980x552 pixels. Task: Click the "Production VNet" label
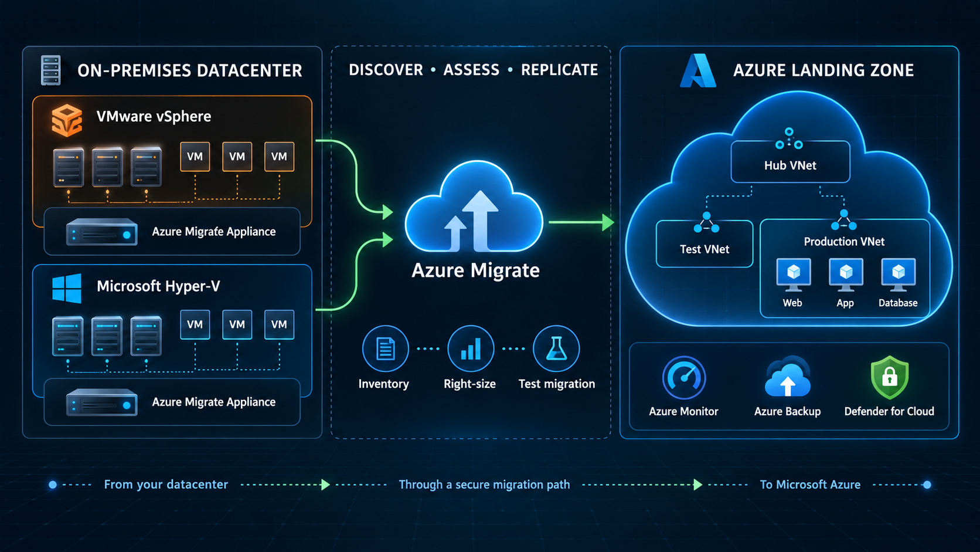click(844, 242)
